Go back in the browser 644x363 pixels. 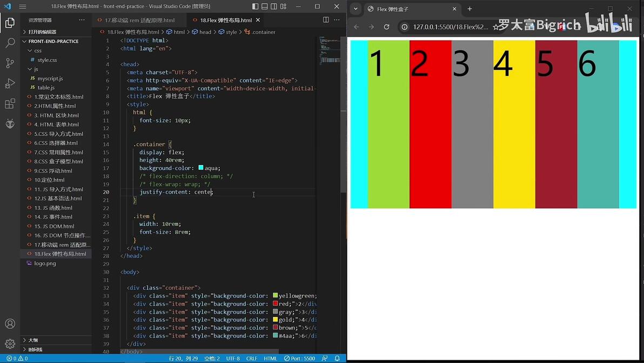coord(357,27)
